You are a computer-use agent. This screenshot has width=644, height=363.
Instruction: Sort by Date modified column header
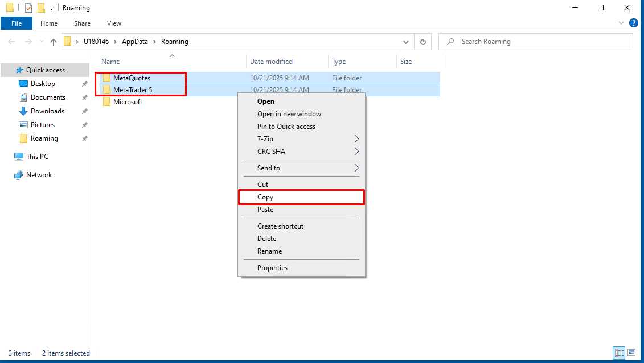(272, 62)
